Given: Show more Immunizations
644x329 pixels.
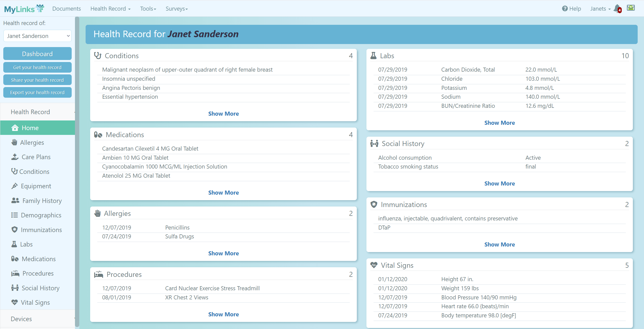Looking at the screenshot, I should (x=499, y=244).
